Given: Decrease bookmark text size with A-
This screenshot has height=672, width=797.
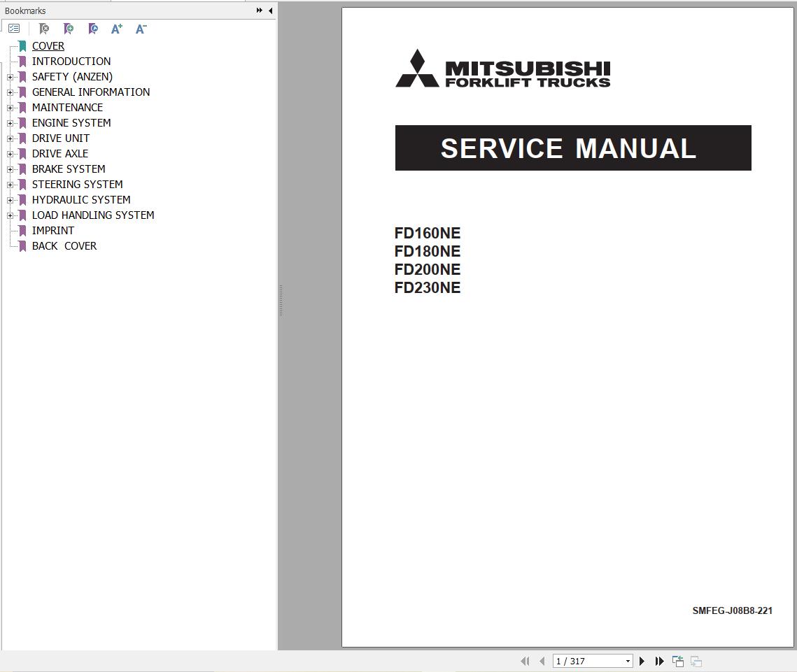Looking at the screenshot, I should click(x=141, y=29).
